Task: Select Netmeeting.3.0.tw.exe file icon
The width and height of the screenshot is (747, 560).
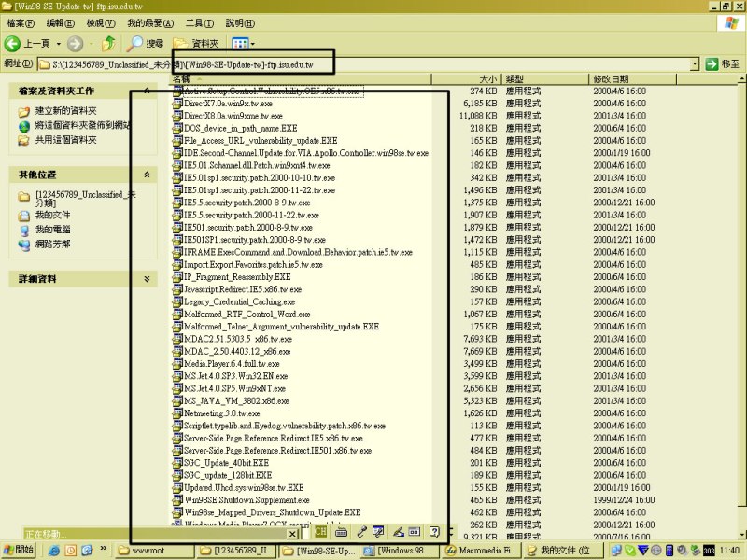Action: tap(177, 413)
